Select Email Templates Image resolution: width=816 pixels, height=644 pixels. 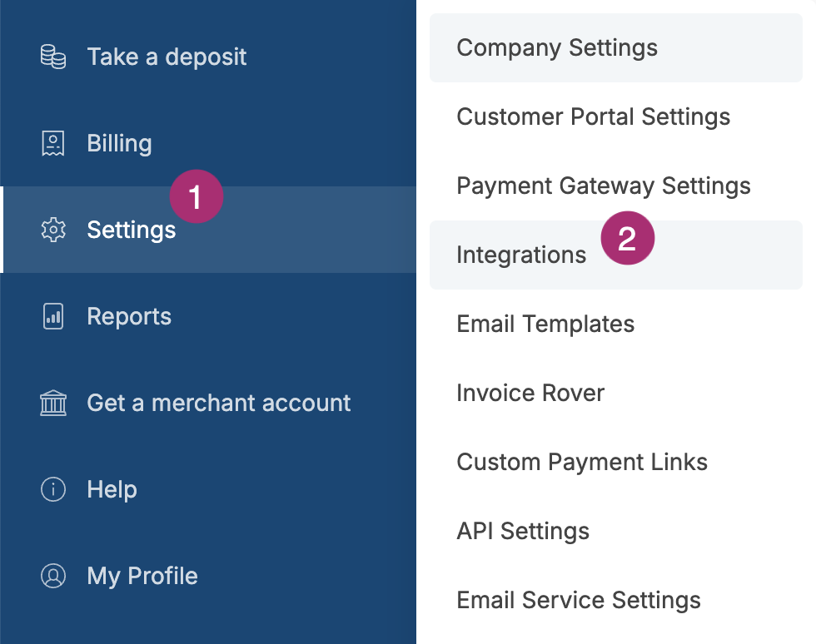(x=545, y=324)
